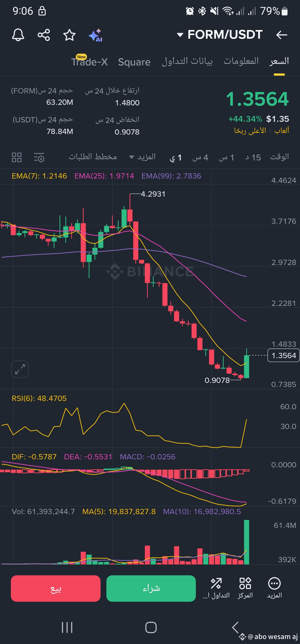Select the current price label 1.3564
Image resolution: width=300 pixels, height=644 pixels.
[283, 355]
